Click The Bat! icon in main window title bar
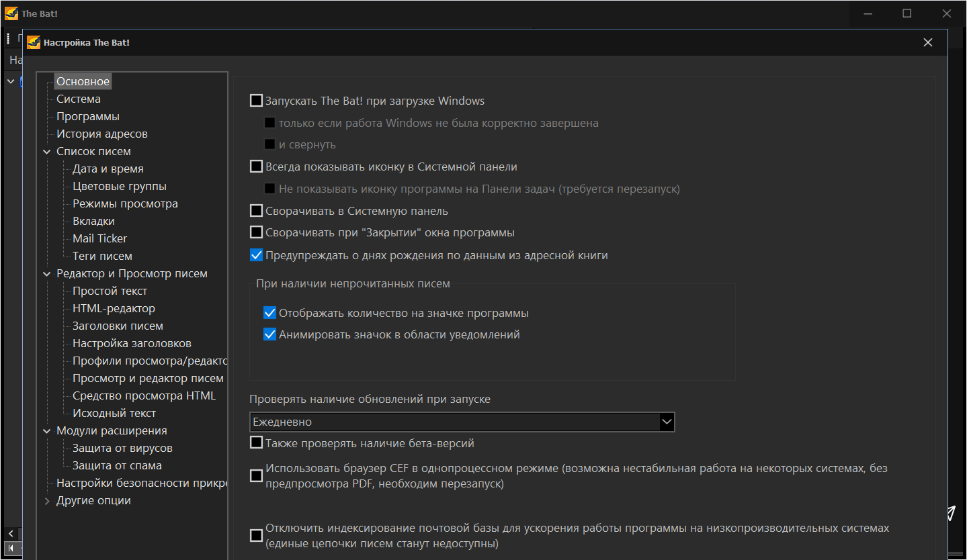Viewport: 967px width, 560px height. [x=11, y=13]
